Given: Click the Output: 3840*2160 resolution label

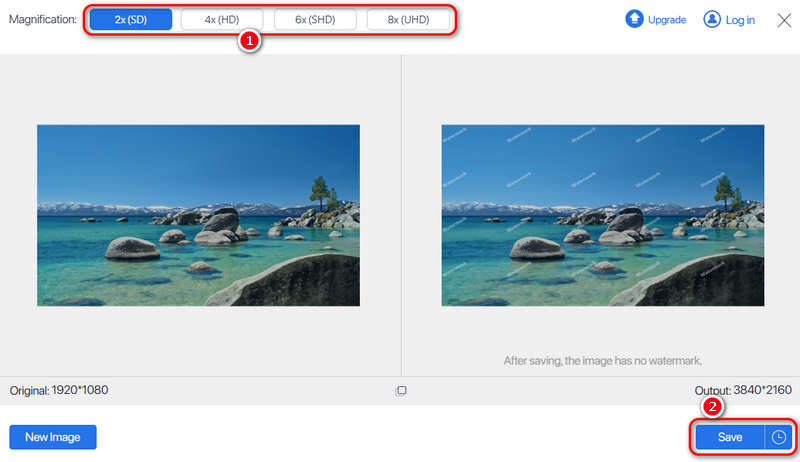Looking at the screenshot, I should tap(742, 390).
